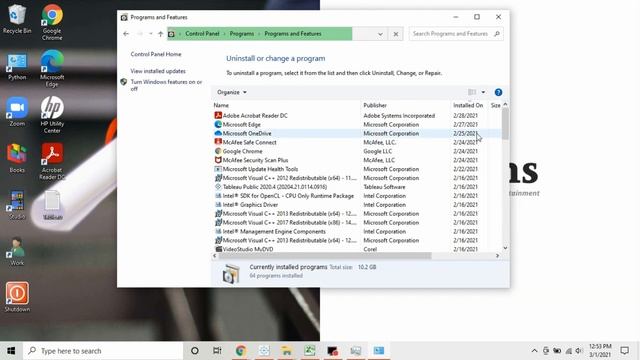The height and width of the screenshot is (360, 640).
Task: Open the Python desktop shortcut
Action: [17, 66]
